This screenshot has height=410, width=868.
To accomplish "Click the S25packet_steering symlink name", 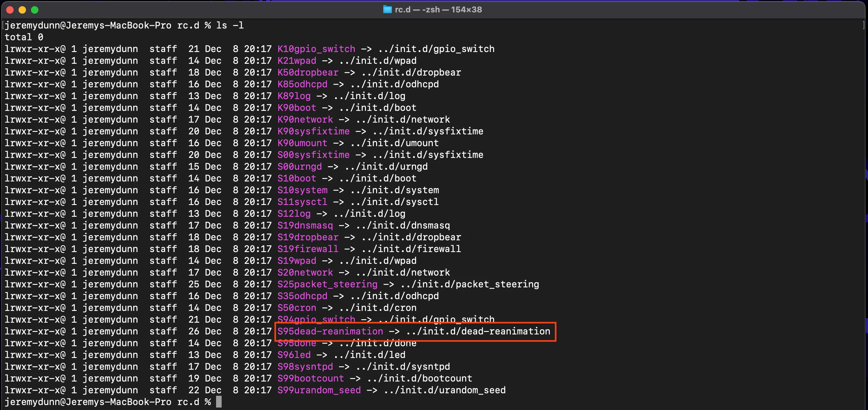I will 328,285.
